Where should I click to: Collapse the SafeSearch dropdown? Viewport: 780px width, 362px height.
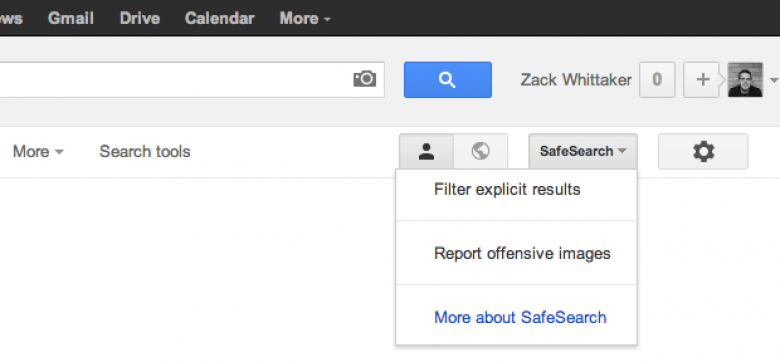583,151
